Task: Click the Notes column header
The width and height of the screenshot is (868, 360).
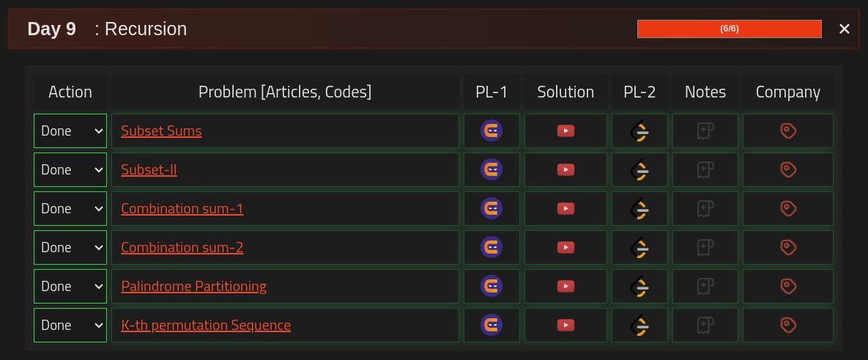Action: [705, 92]
